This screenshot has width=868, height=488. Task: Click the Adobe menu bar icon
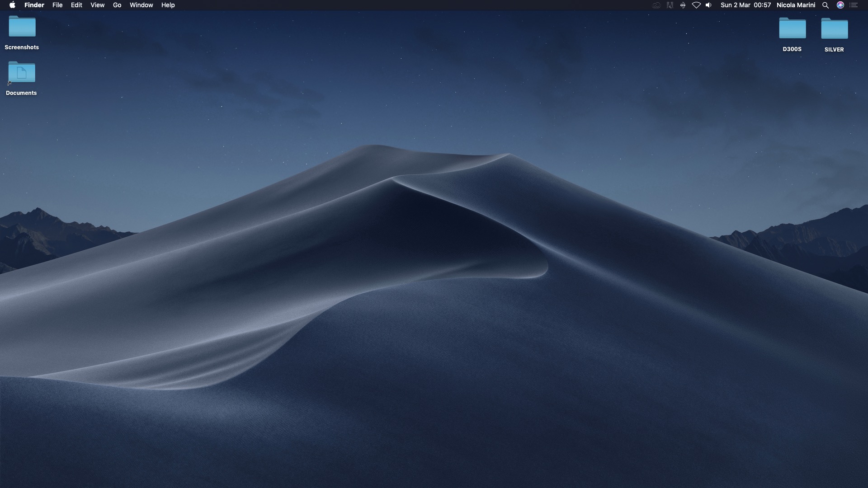670,5
